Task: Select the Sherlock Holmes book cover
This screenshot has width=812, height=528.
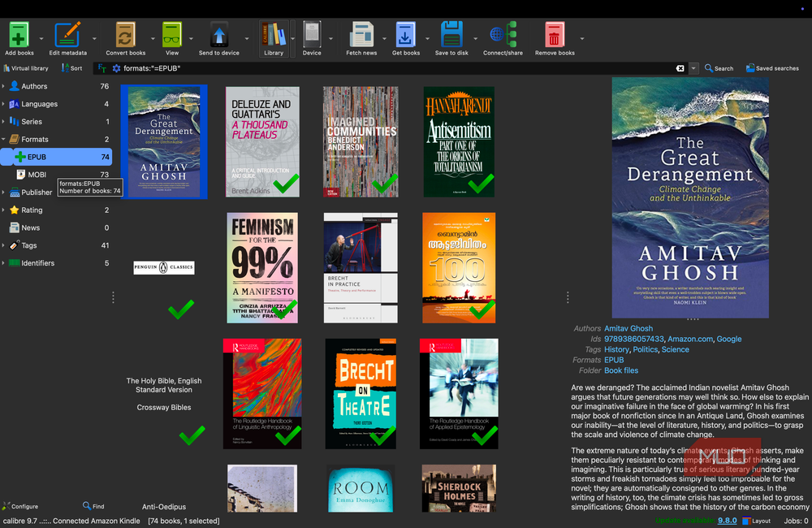Action: [x=459, y=489]
